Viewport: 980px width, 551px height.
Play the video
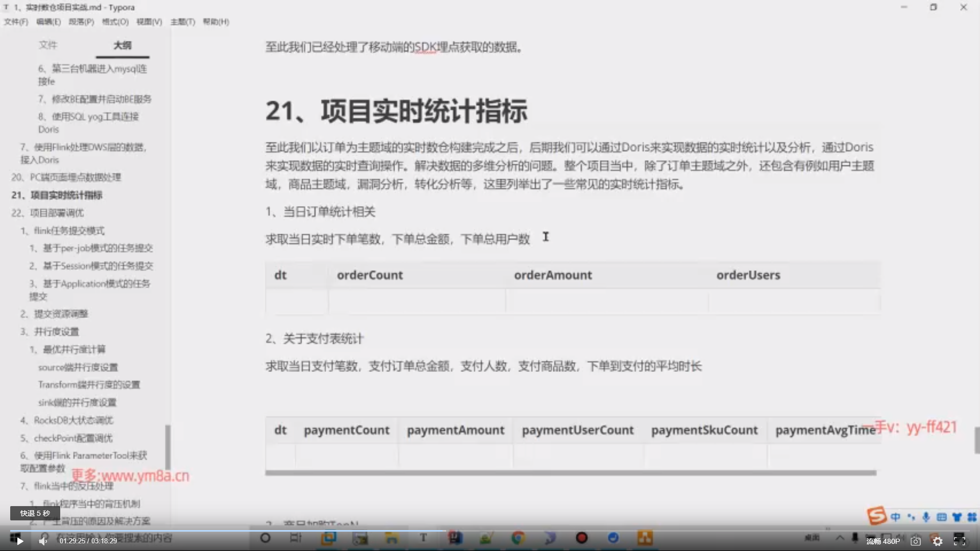coord(19,541)
